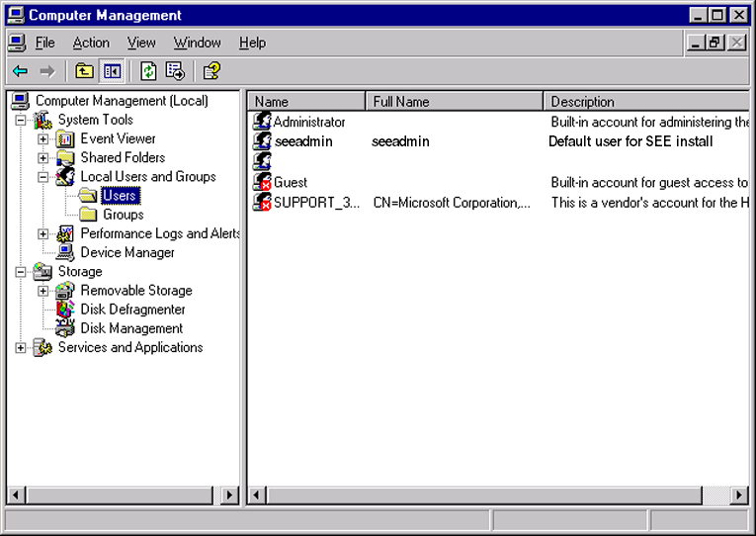Image resolution: width=756 pixels, height=536 pixels.
Task: Collapse Local Users and Groups node
Action: 42,177
